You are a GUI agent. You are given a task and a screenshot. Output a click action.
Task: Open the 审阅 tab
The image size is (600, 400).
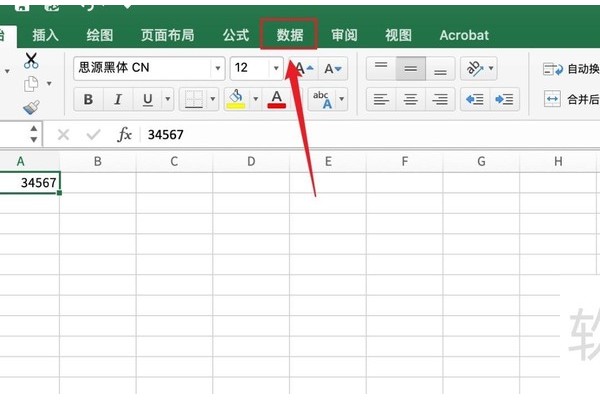coord(344,35)
